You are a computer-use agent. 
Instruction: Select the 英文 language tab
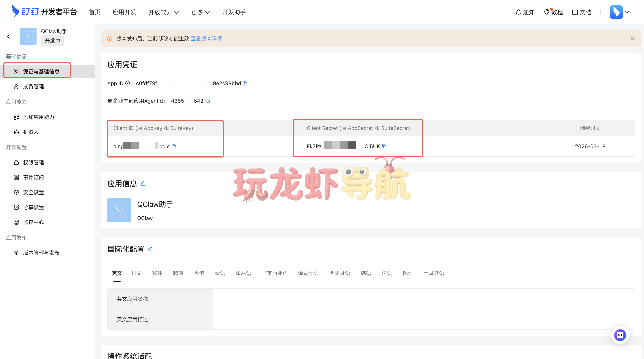(117, 273)
